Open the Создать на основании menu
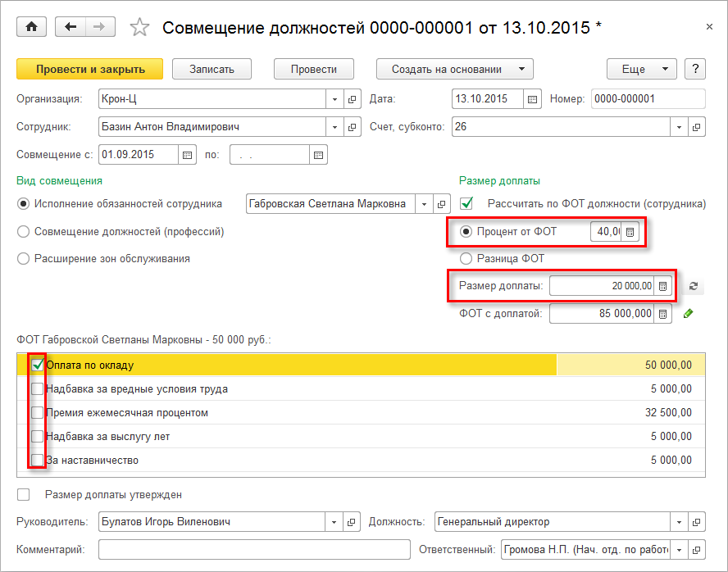The height and width of the screenshot is (572, 728). 454,69
